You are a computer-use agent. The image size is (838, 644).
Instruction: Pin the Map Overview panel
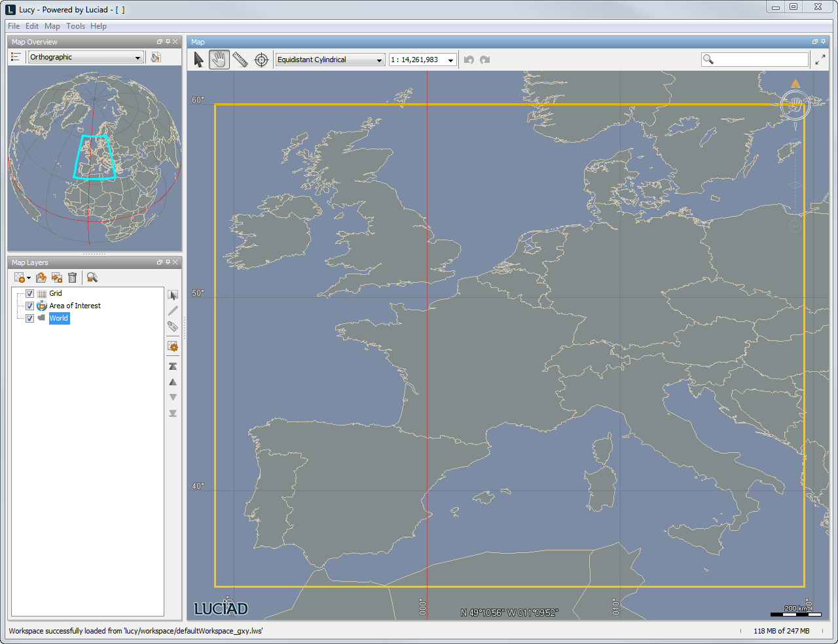point(168,42)
